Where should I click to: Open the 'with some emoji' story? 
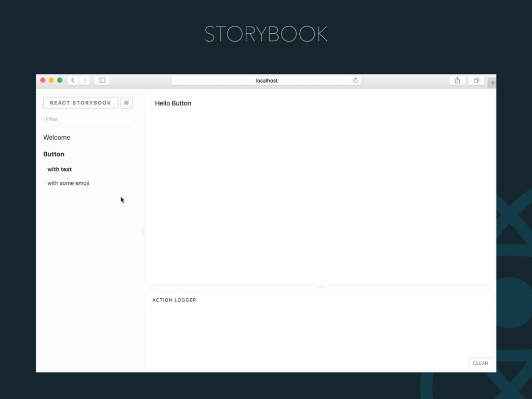click(68, 183)
